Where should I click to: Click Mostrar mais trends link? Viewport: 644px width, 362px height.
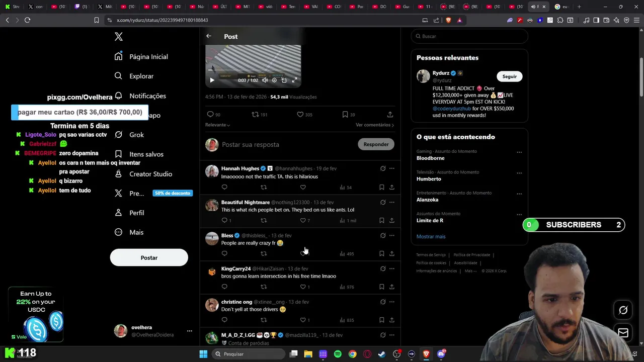click(431, 236)
